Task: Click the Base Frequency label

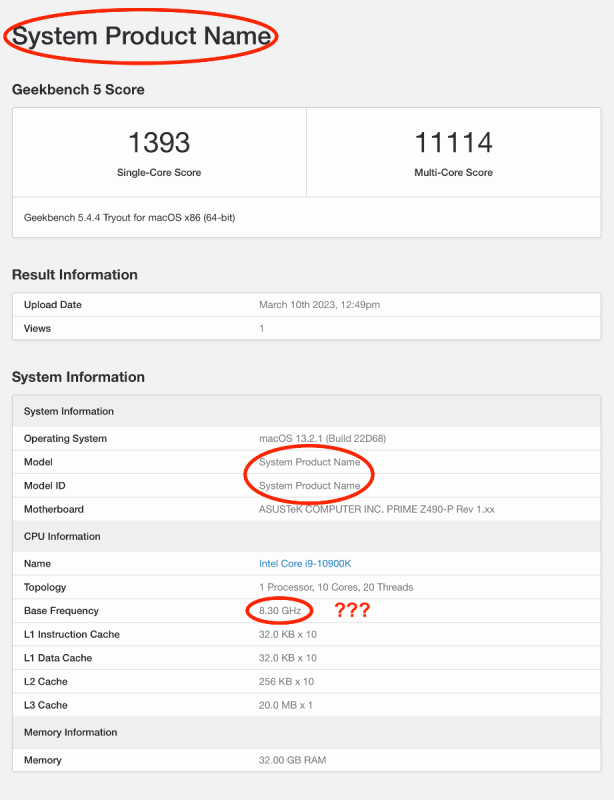Action: click(61, 611)
